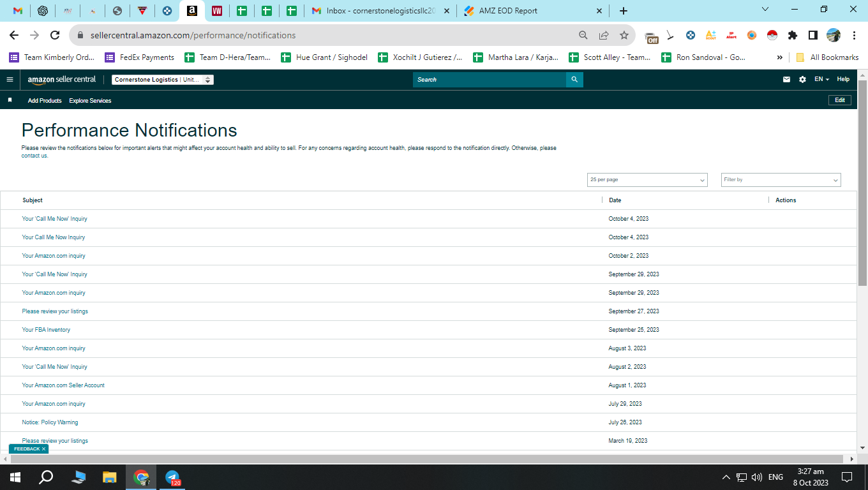Screen dimensions: 868x490
Task: Open the 25 per page dropdown
Action: (x=647, y=180)
